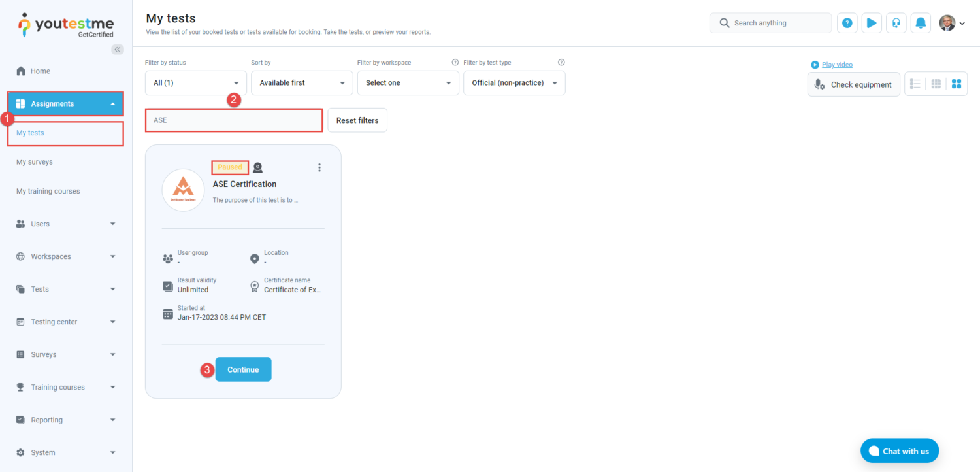Open the Filter by workspace dropdown
This screenshot has width=980, height=472.
point(408,83)
